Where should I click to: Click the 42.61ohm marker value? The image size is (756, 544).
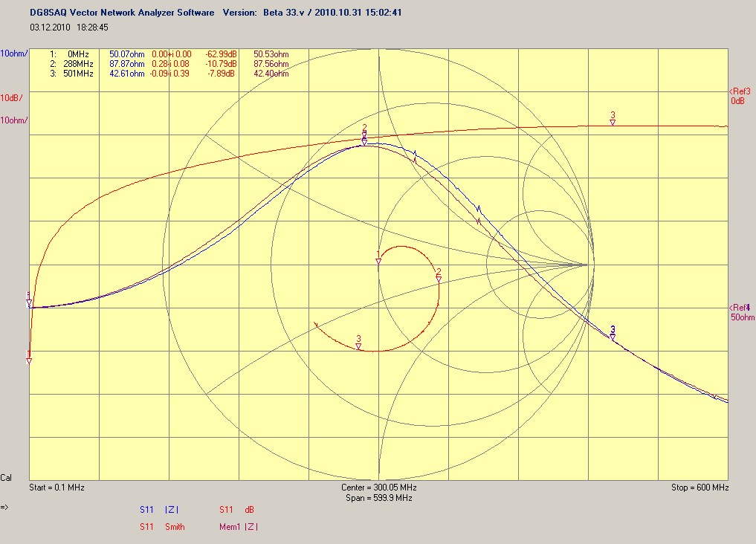[127, 74]
